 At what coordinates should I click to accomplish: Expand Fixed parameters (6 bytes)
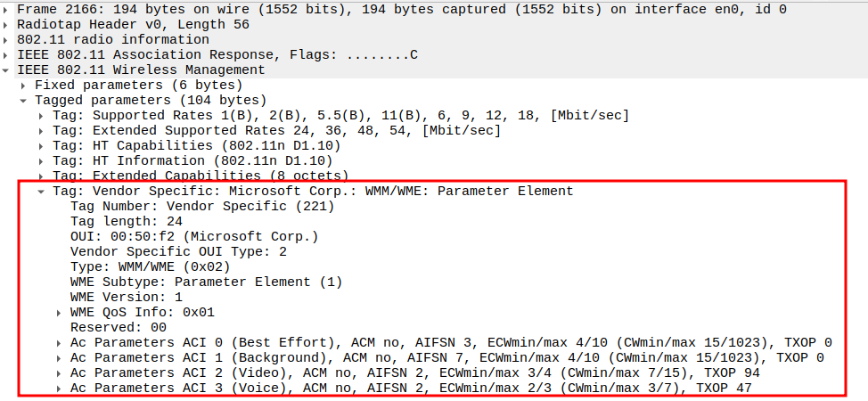pyautogui.click(x=25, y=86)
